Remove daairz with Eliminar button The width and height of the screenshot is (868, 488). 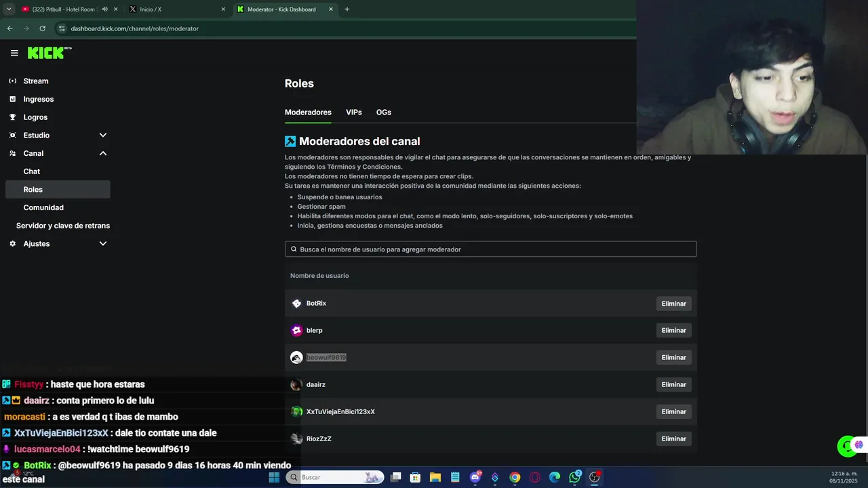coord(673,384)
